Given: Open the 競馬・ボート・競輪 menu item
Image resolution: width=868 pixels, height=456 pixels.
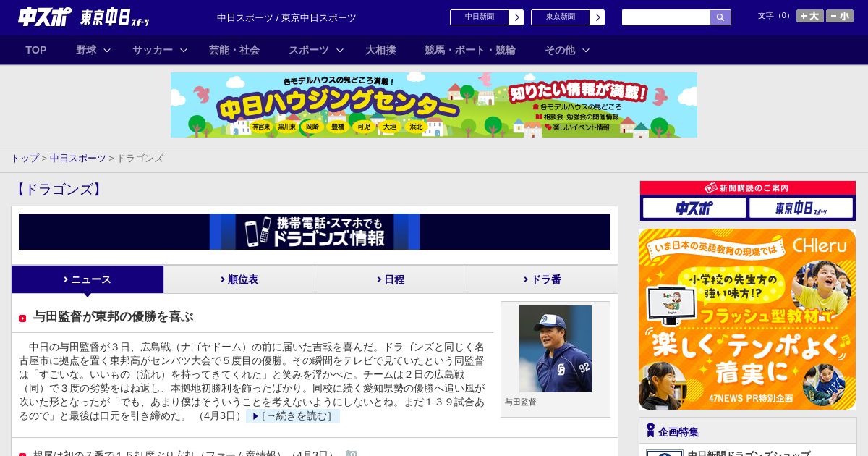Looking at the screenshot, I should (x=470, y=50).
